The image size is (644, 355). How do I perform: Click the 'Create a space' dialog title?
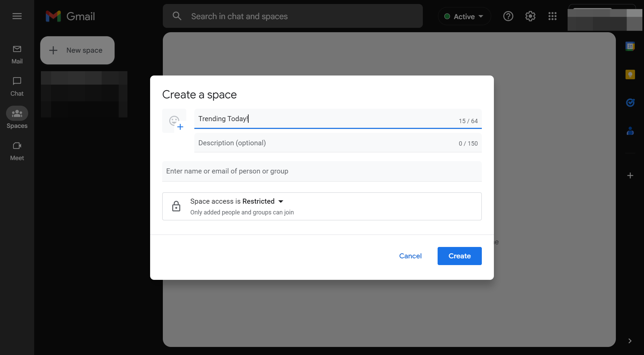(x=200, y=95)
